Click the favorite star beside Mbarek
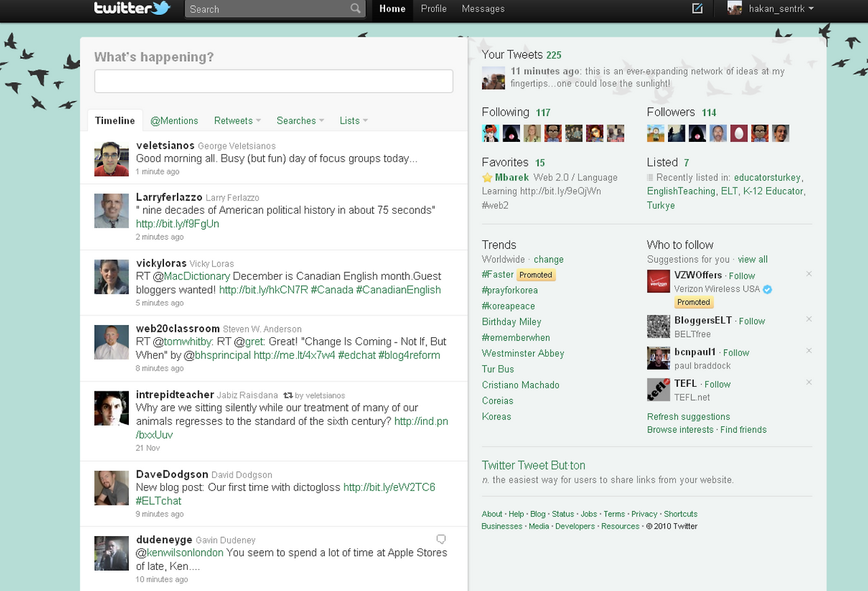868x591 pixels. [x=487, y=178]
